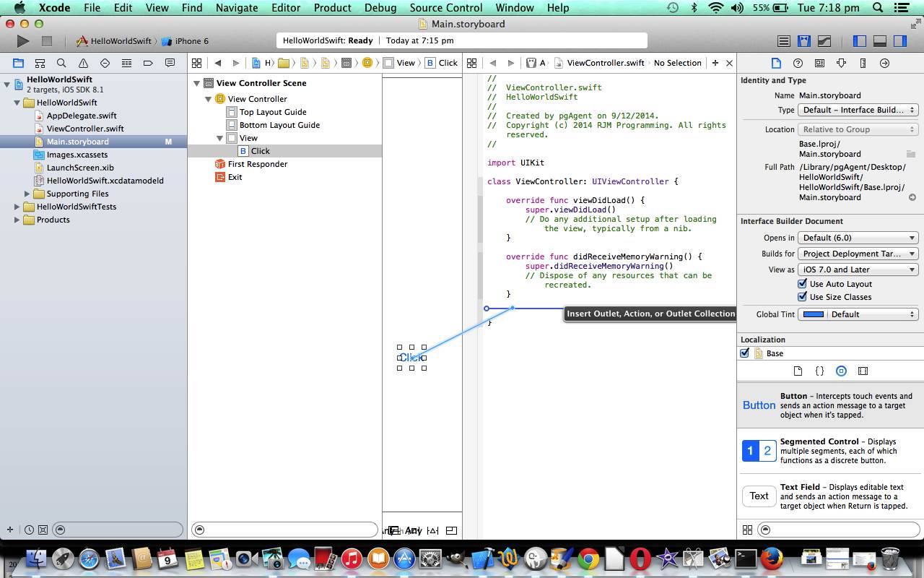Choose Segmented Control in Object library
Screen dimensions: 924x578
(830, 451)
